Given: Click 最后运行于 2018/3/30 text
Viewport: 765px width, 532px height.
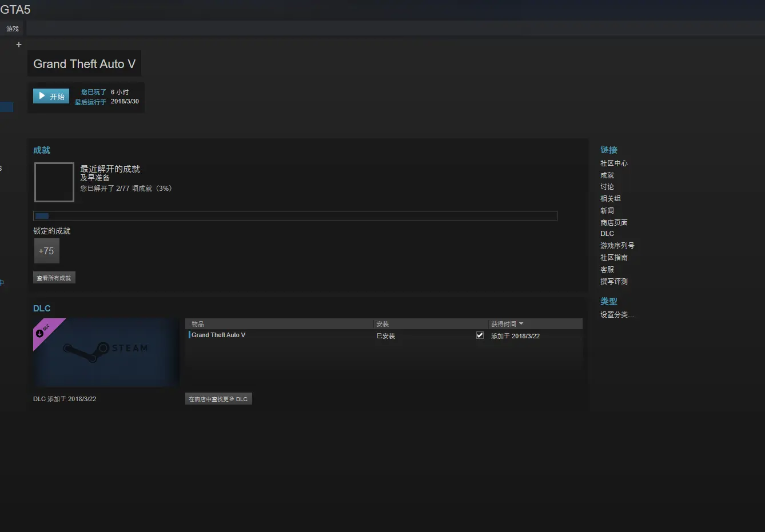Looking at the screenshot, I should click(x=107, y=102).
